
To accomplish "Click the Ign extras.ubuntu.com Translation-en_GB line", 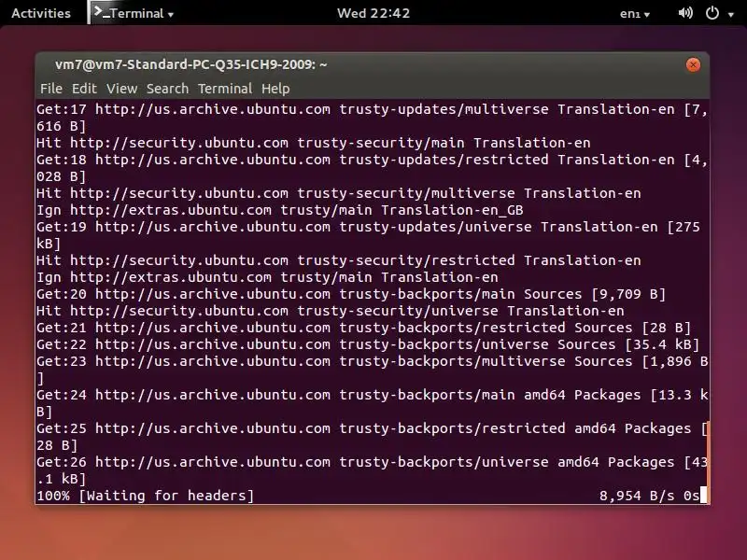I will click(280, 210).
